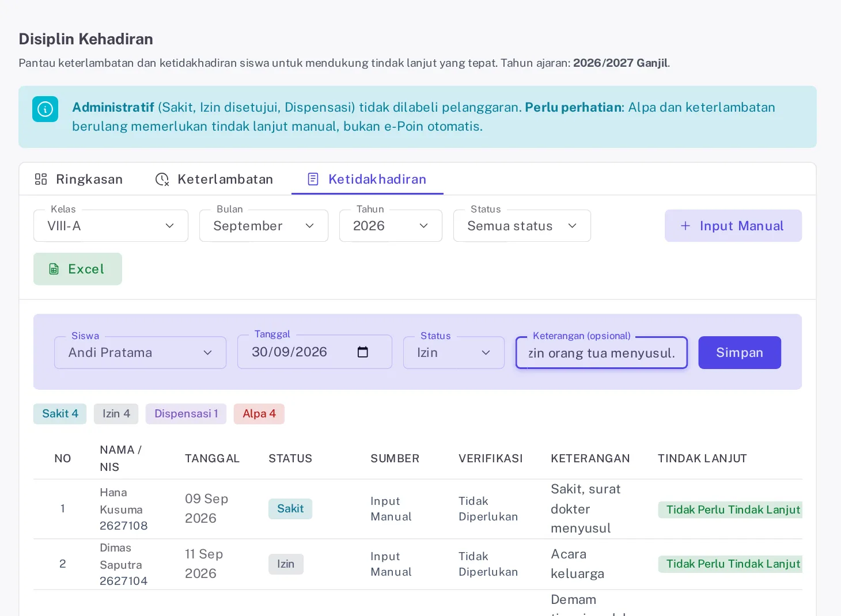This screenshot has height=616, width=841.
Task: Select the Ketidakhadiran tab
Action: [367, 179]
